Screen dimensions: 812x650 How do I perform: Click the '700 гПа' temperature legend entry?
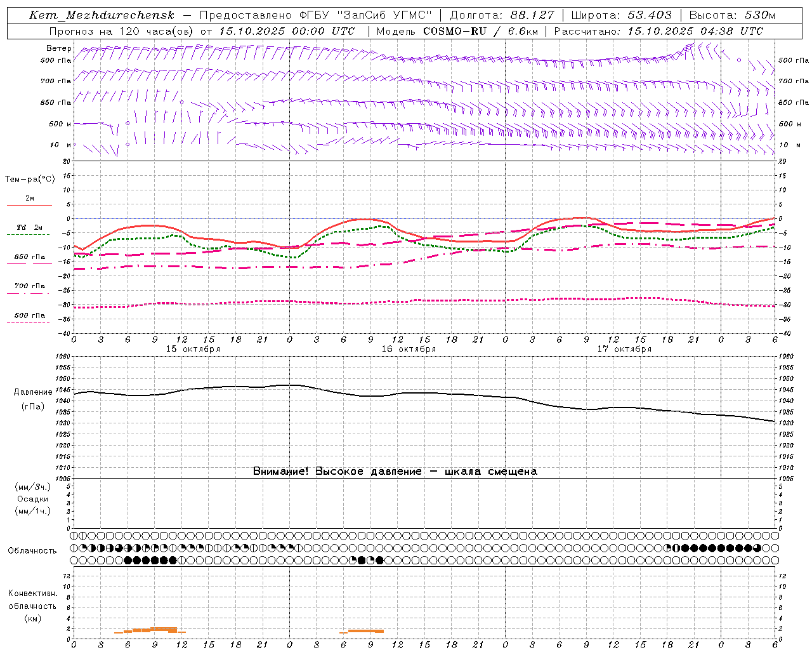tap(29, 286)
